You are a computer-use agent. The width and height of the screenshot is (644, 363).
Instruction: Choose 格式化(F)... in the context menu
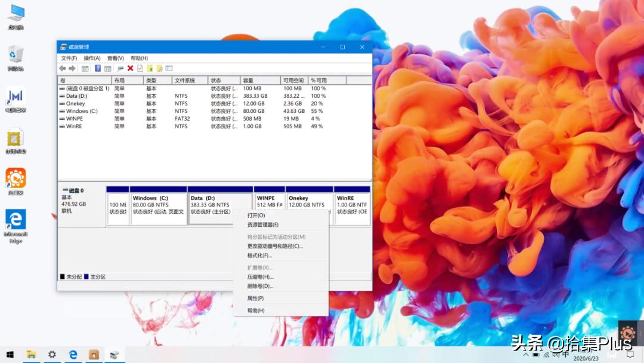click(x=281, y=256)
